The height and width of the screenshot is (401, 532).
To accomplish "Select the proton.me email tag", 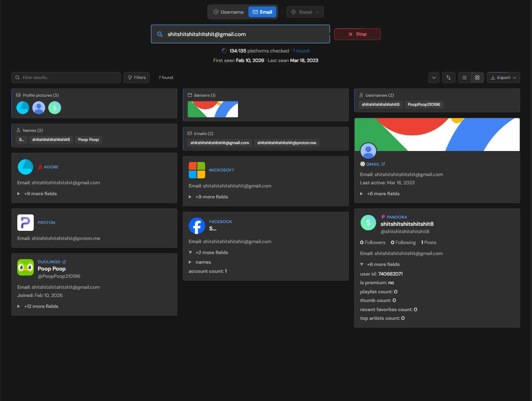I will pos(287,143).
